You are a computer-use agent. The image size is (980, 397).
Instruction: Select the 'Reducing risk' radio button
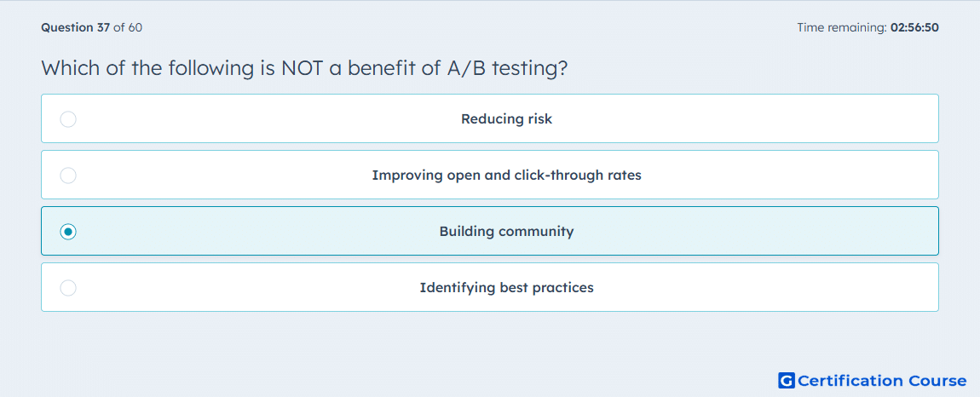68,118
